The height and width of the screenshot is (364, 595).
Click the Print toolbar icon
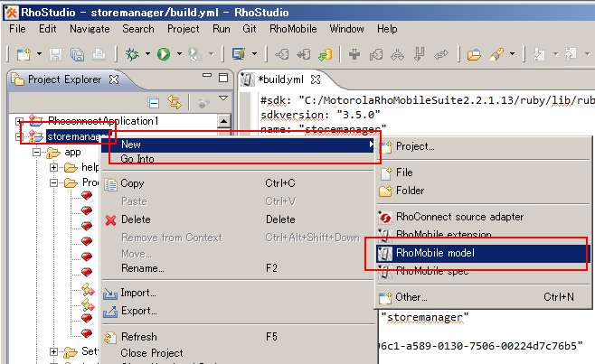point(99,54)
